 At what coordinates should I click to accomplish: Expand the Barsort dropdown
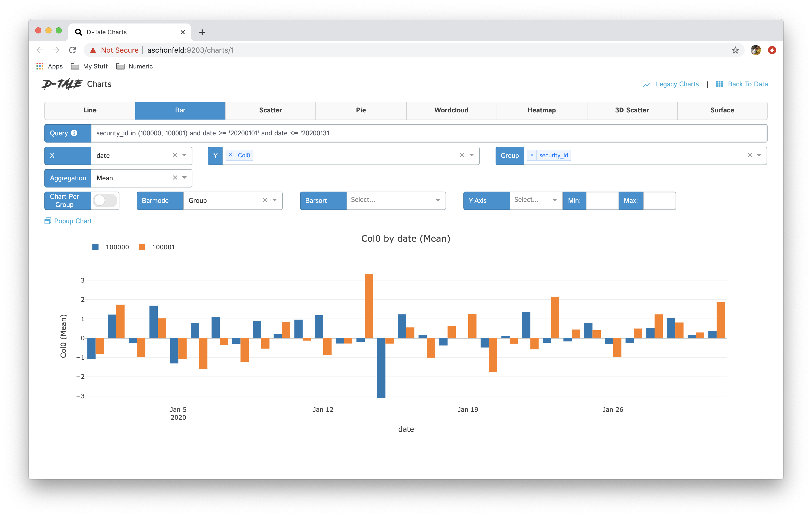pyautogui.click(x=438, y=200)
